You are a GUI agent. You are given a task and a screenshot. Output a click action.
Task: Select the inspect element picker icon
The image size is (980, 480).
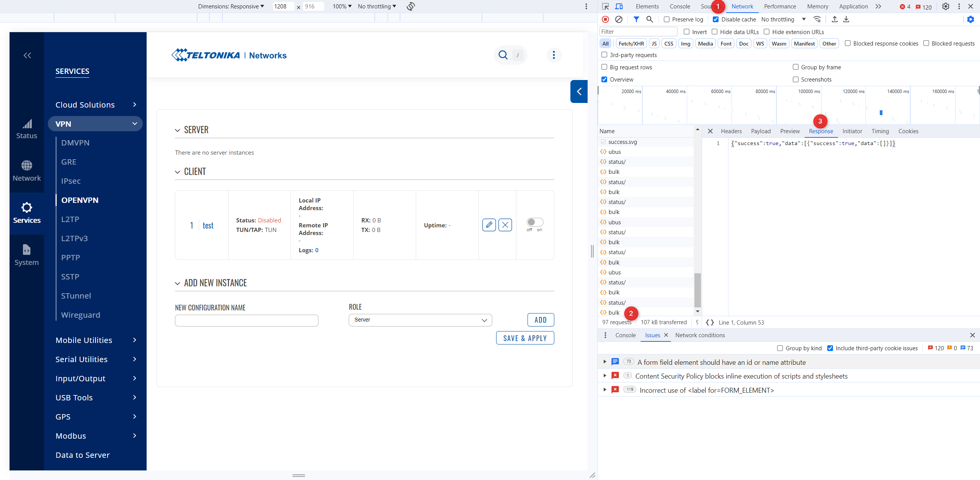605,7
